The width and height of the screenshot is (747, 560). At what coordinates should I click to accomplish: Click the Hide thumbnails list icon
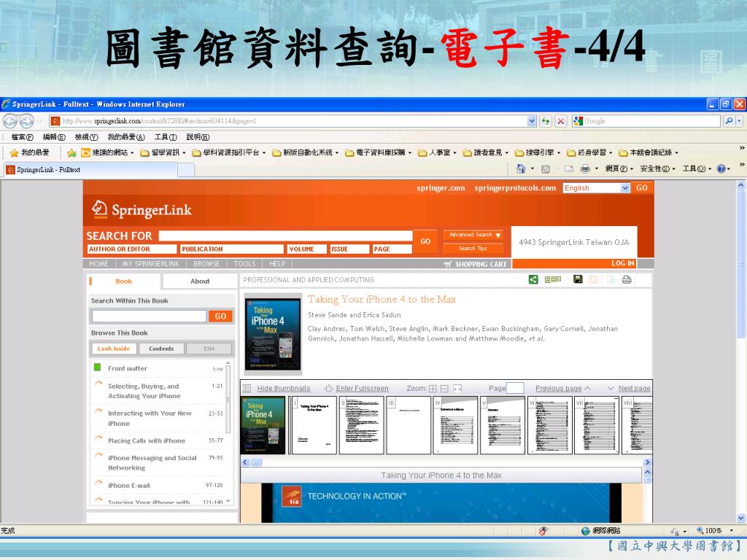[x=247, y=388]
